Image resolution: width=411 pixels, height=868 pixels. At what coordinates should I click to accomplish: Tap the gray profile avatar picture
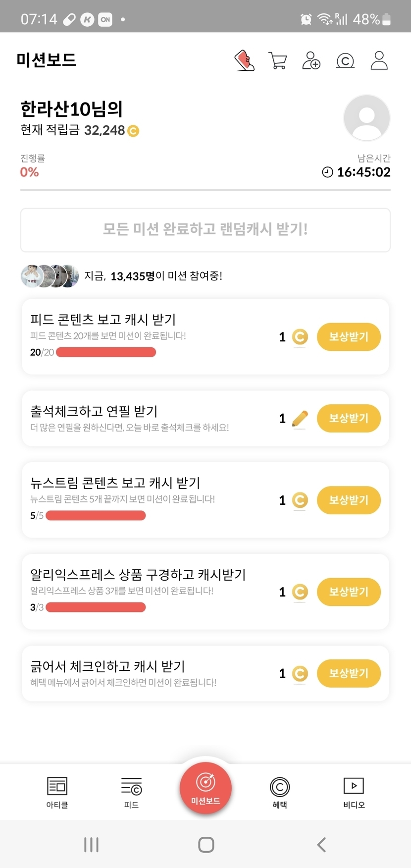[366, 118]
